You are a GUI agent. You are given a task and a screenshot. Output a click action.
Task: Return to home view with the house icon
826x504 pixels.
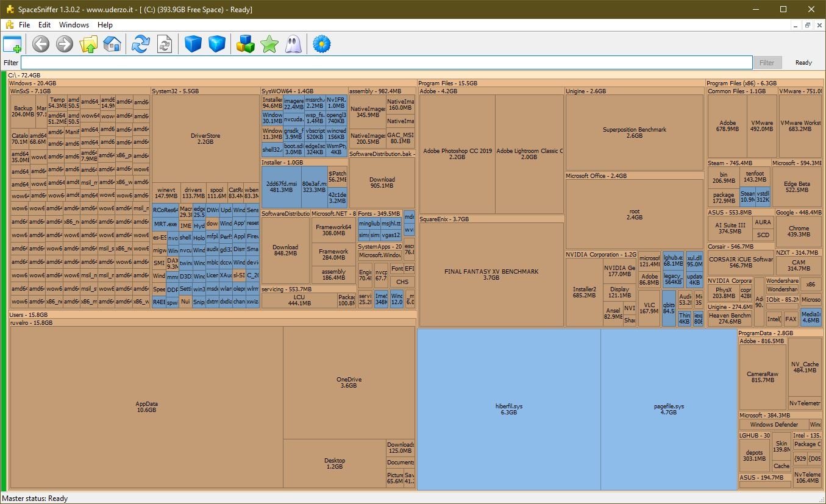112,44
